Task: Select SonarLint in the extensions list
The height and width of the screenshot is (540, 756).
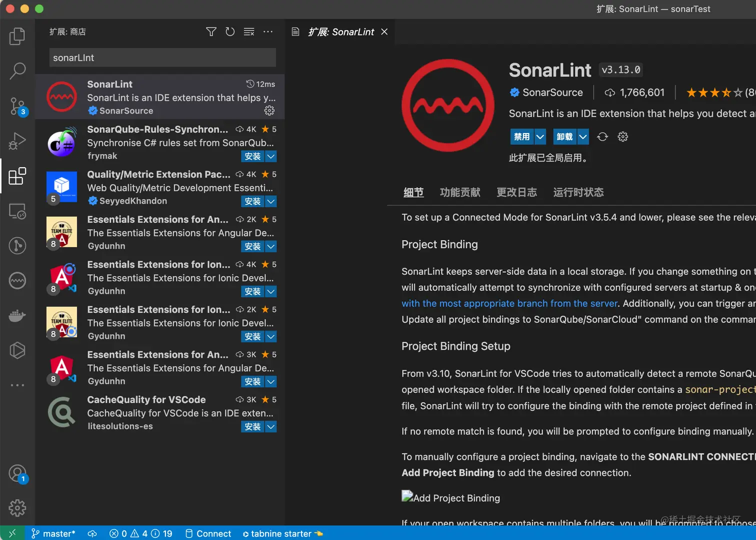Action: (160, 97)
